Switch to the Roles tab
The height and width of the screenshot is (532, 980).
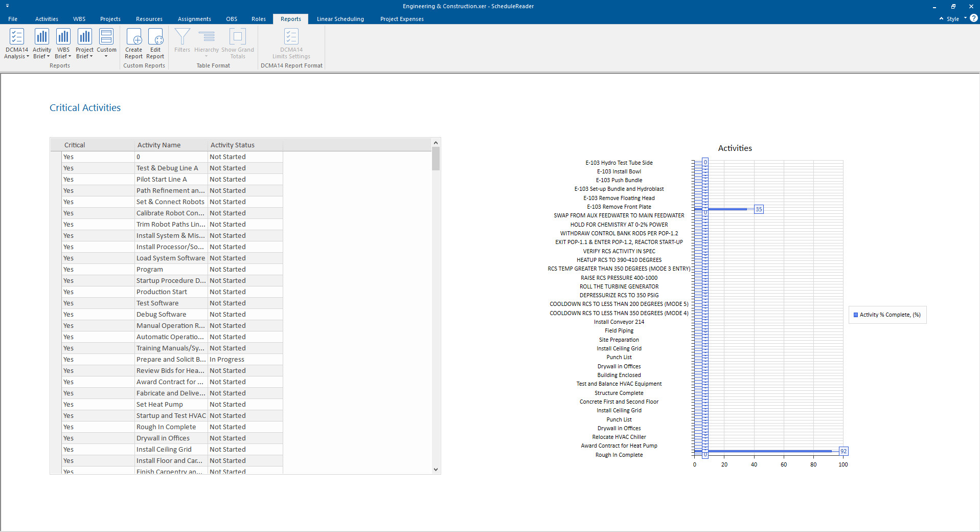tap(259, 19)
